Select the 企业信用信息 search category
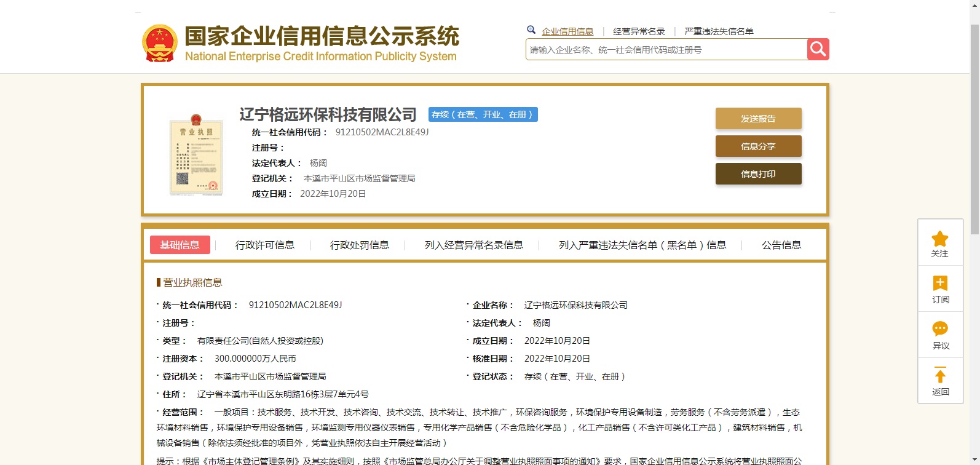This screenshot has width=980, height=465. tap(567, 31)
